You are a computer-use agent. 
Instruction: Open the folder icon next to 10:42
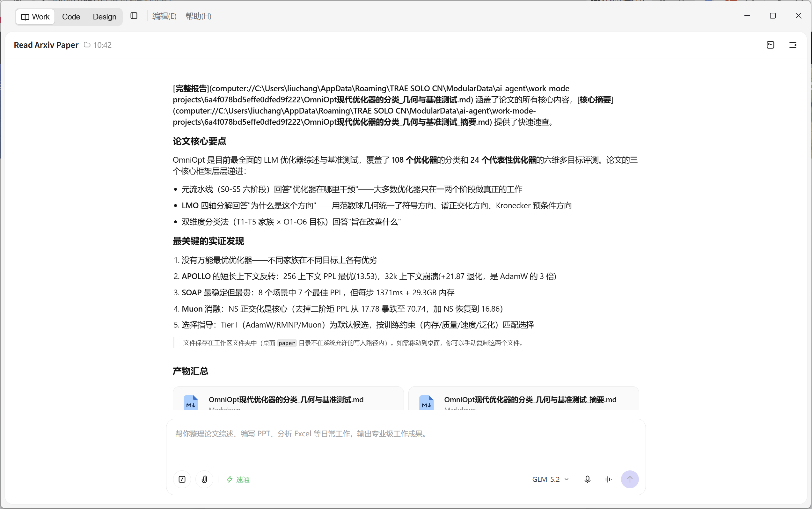[87, 45]
